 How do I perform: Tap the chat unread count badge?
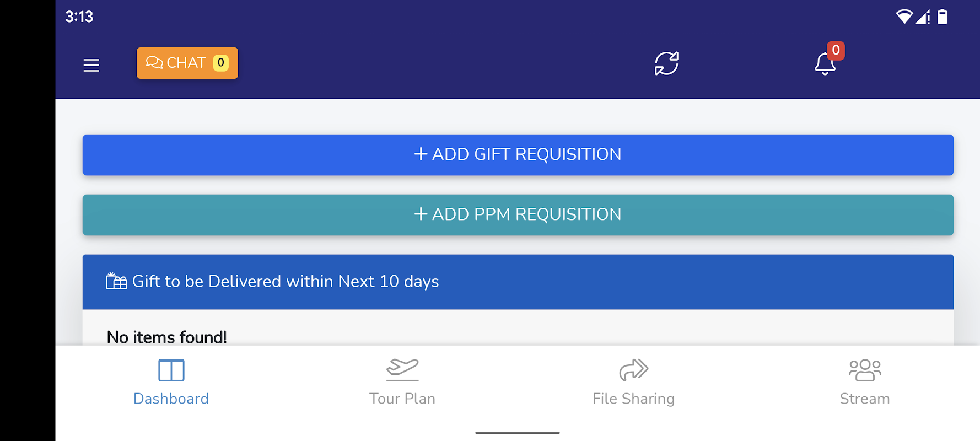220,63
